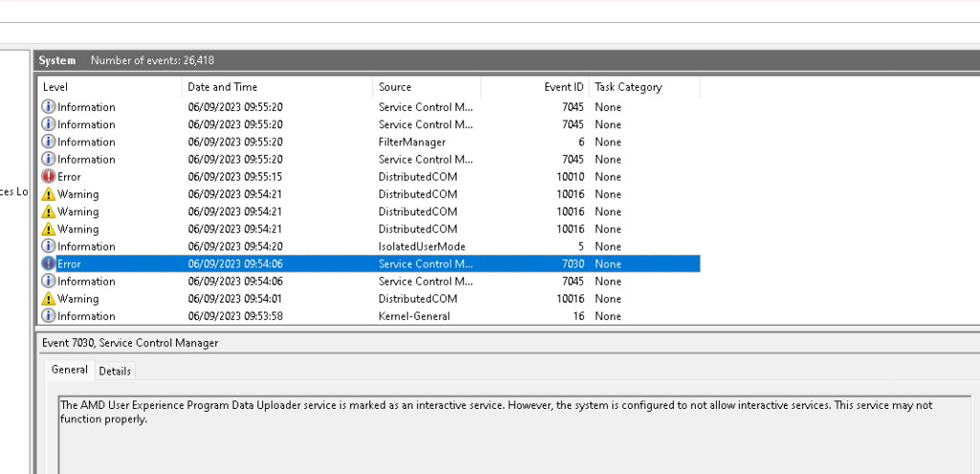The height and width of the screenshot is (474, 980).
Task: Select the General tab
Action: (x=69, y=370)
